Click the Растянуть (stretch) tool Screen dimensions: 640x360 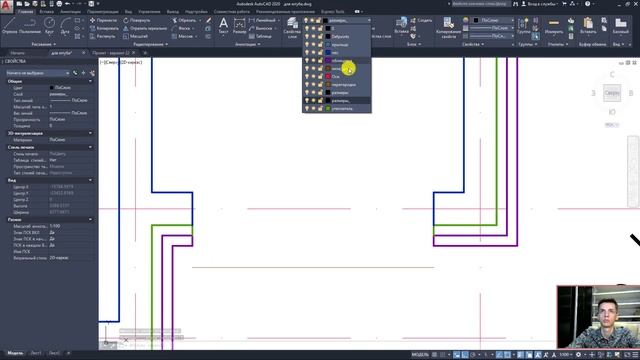tap(102, 36)
